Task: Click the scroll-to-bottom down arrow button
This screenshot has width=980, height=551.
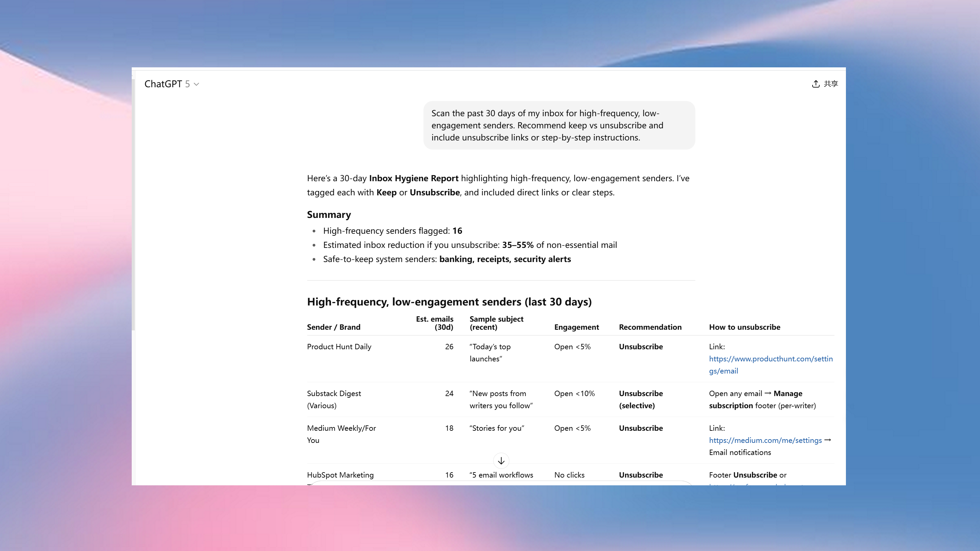Action: [x=501, y=461]
